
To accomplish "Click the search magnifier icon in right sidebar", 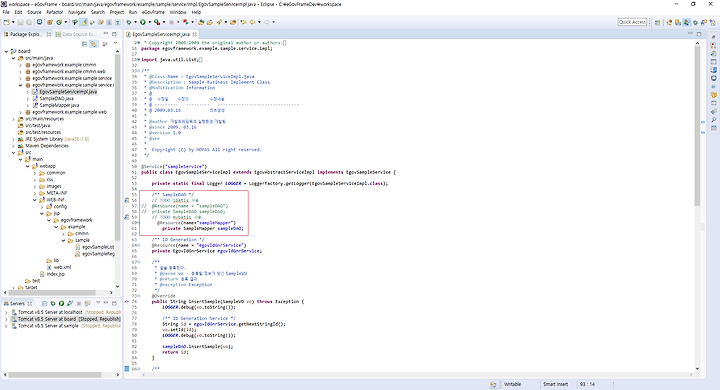I will 714,120.
